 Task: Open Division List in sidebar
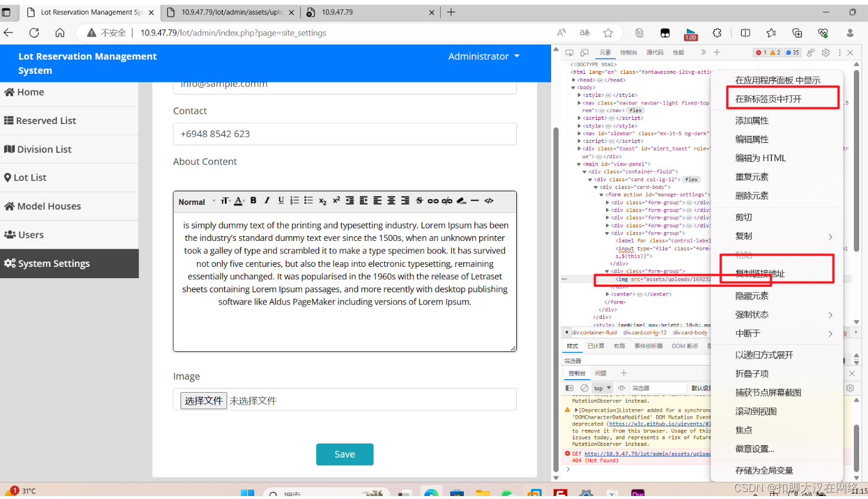coord(69,149)
